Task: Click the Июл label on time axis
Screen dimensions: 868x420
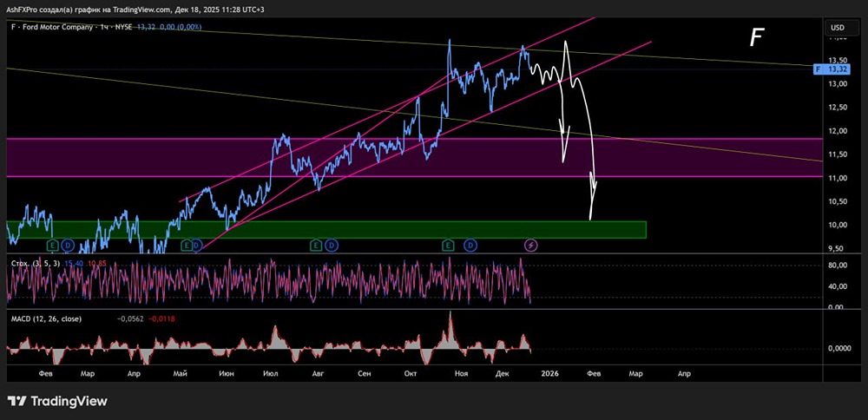Action: (270, 374)
